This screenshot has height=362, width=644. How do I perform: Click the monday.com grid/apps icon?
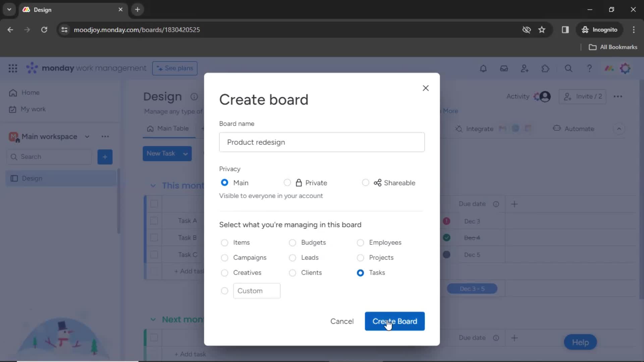pyautogui.click(x=12, y=68)
